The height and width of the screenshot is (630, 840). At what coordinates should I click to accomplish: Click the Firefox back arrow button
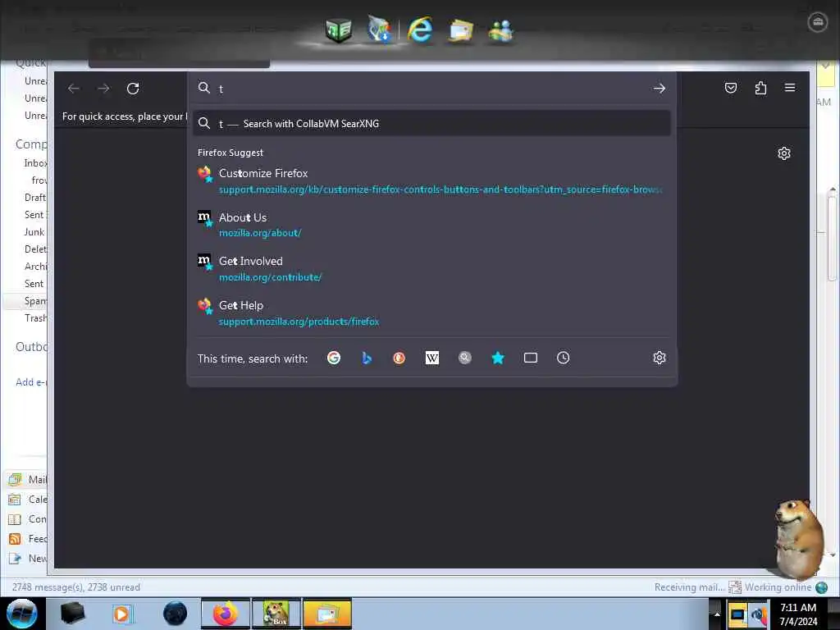[74, 89]
